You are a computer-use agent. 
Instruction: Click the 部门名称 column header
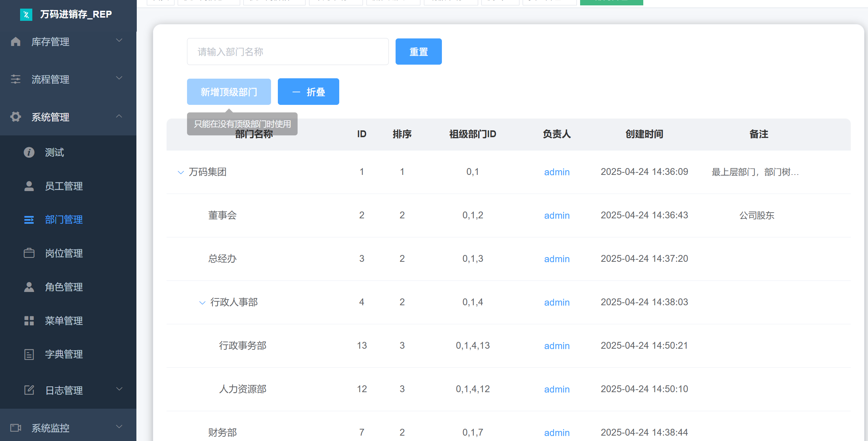[x=254, y=134]
